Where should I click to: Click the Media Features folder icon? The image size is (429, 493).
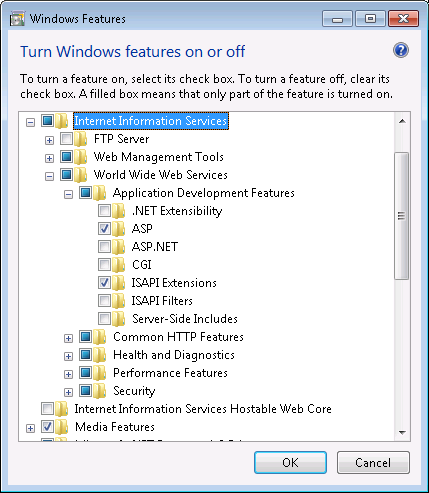tap(61, 427)
